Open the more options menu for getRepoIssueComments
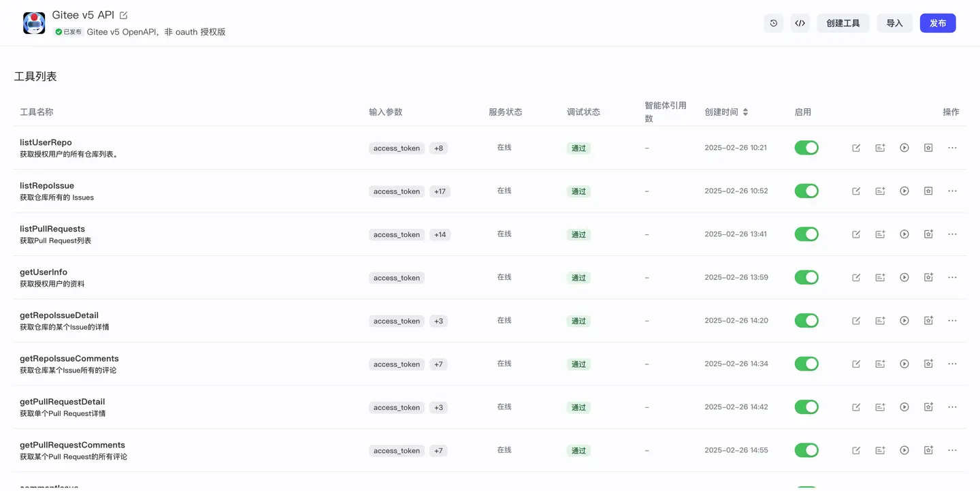Screen dimensions: 980x491 pyautogui.click(x=952, y=364)
